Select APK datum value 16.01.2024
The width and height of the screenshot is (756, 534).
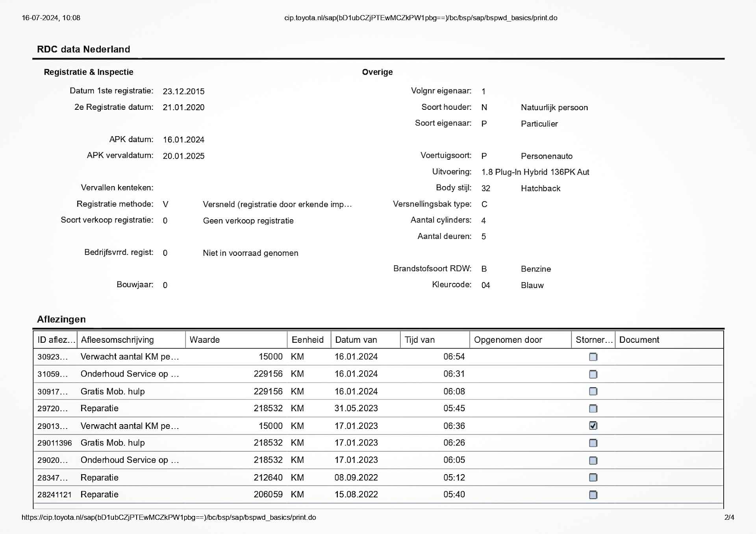(x=183, y=140)
